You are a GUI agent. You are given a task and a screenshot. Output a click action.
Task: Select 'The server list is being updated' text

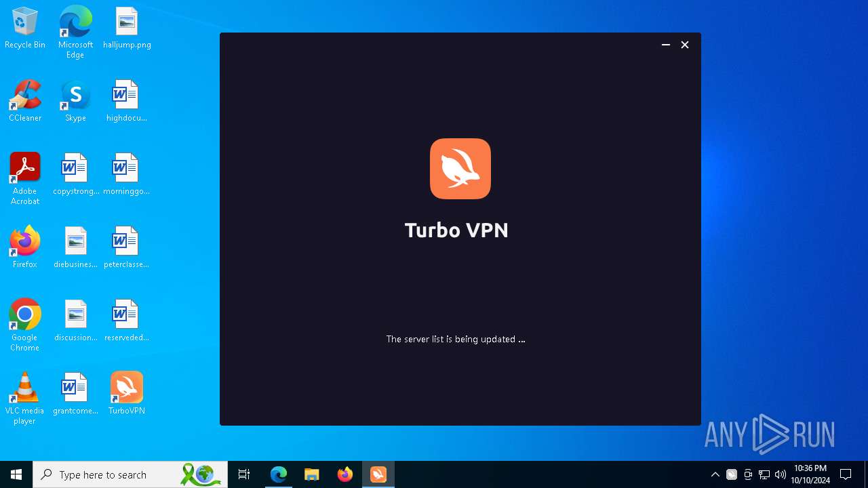click(456, 339)
